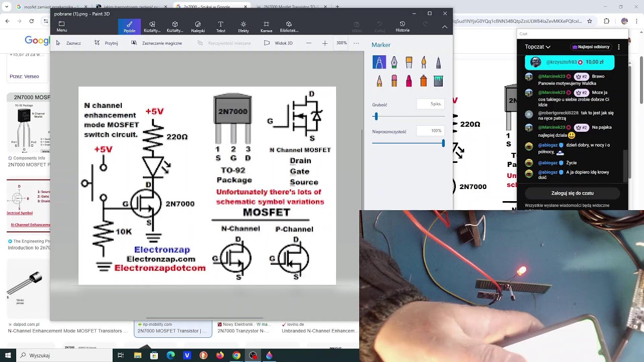Screen dimensions: 644x362
Task: Select the Calligraphy pen brush
Action: pyautogui.click(x=394, y=62)
